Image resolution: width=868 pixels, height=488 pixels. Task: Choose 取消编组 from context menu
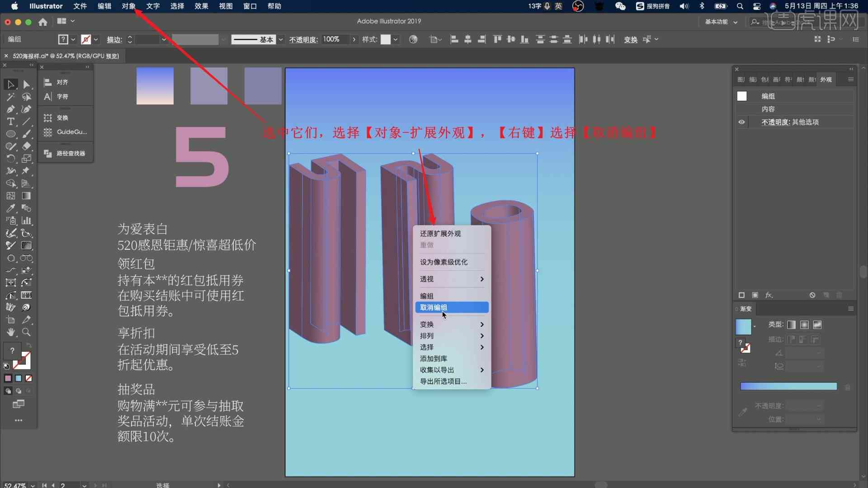(452, 307)
